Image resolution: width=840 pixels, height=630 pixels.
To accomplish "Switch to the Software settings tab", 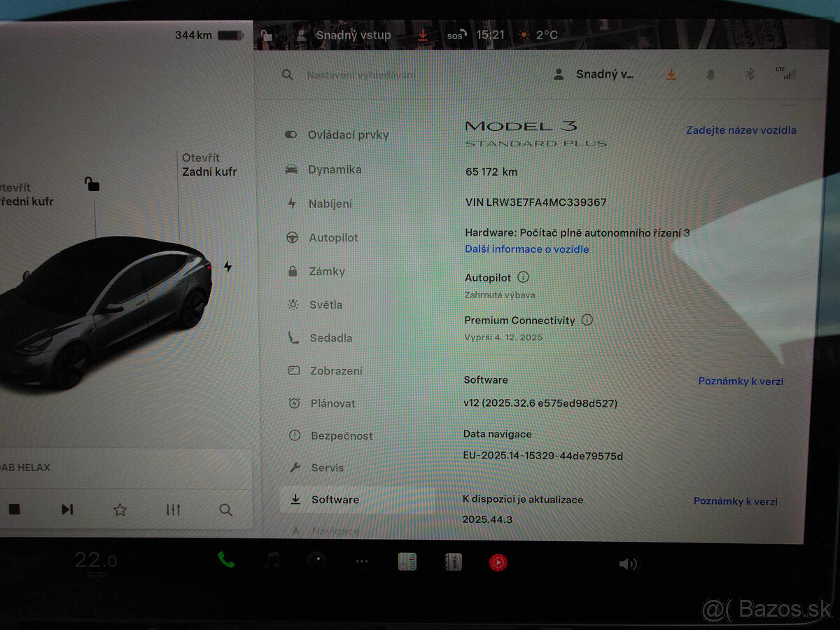I will [x=335, y=500].
